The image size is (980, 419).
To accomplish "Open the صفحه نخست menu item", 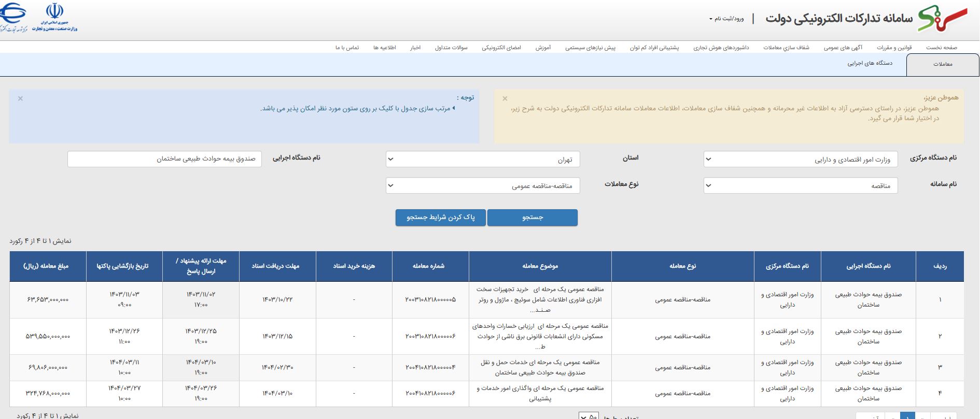I will 941,48.
